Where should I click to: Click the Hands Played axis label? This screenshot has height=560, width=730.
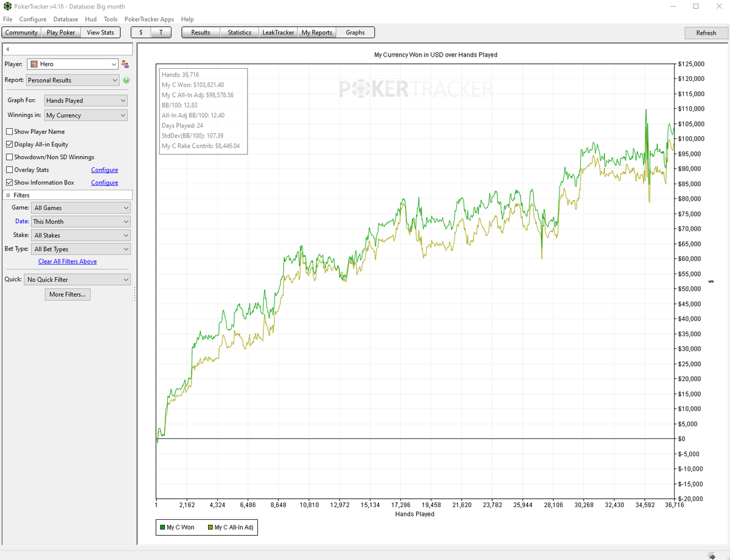pos(415,514)
